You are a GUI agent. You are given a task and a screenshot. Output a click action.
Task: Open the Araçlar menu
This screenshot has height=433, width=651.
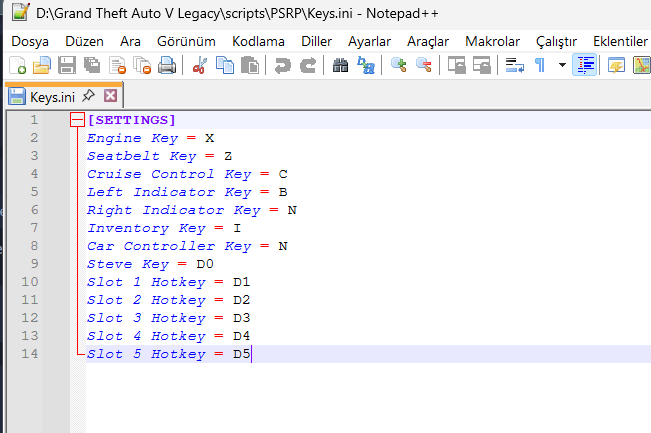(428, 42)
